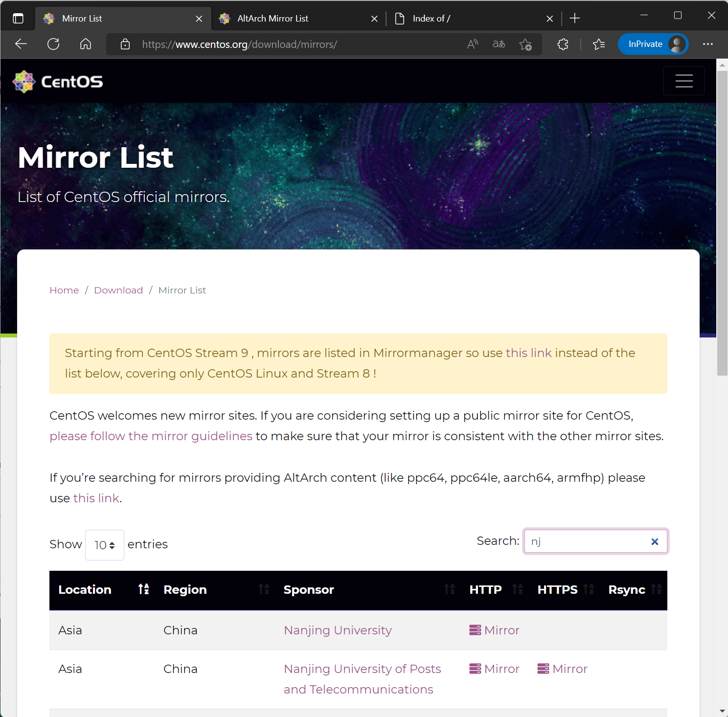The image size is (728, 717).
Task: Click the CentOS logo
Action: click(x=58, y=82)
